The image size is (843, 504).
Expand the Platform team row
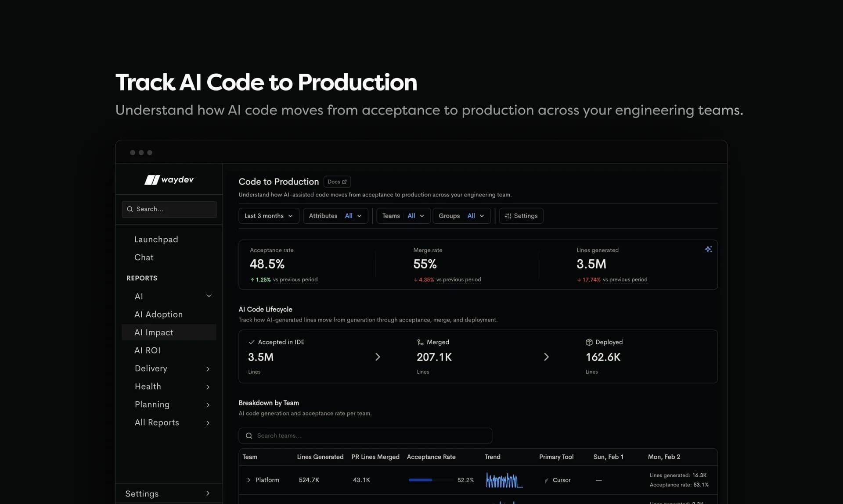(x=249, y=480)
